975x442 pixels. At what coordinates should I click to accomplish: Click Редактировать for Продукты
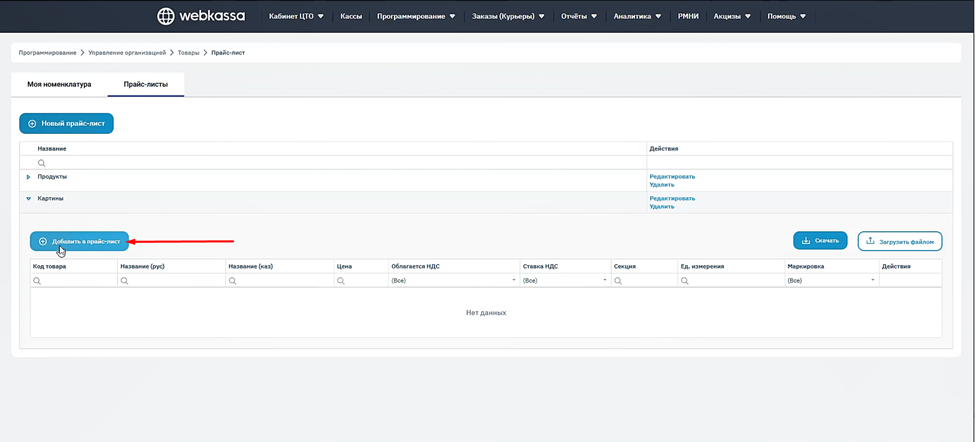coord(672,177)
